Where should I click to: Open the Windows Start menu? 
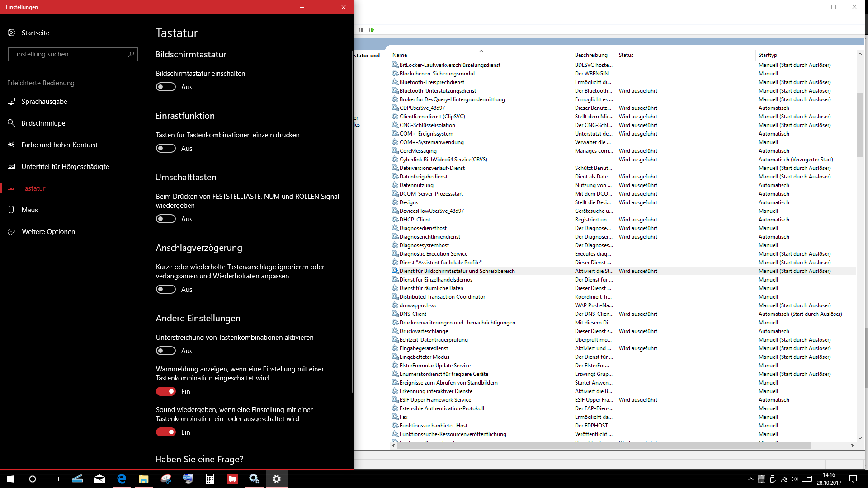pos(11,479)
